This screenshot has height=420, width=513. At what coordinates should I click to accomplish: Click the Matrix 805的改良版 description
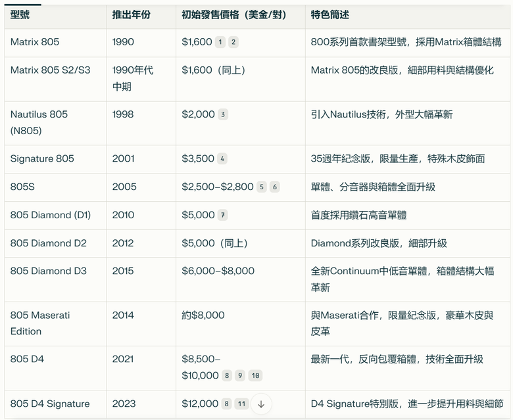[x=402, y=70]
